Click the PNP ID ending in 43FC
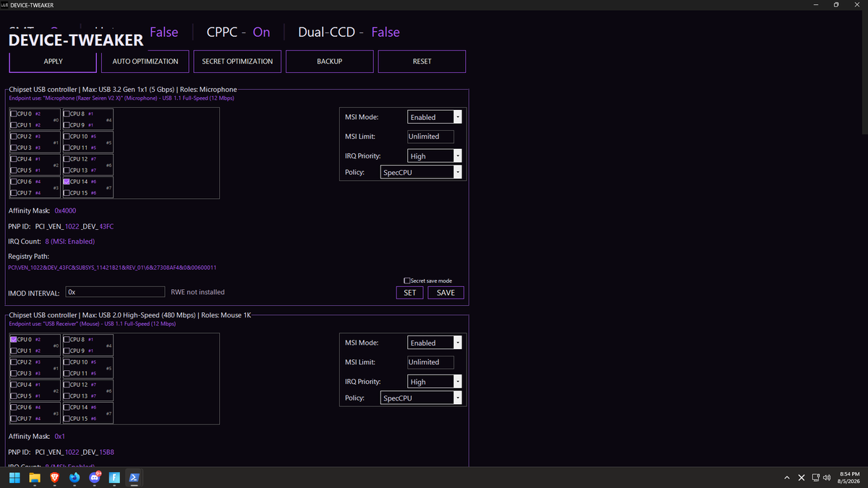868x488 pixels. point(75,226)
